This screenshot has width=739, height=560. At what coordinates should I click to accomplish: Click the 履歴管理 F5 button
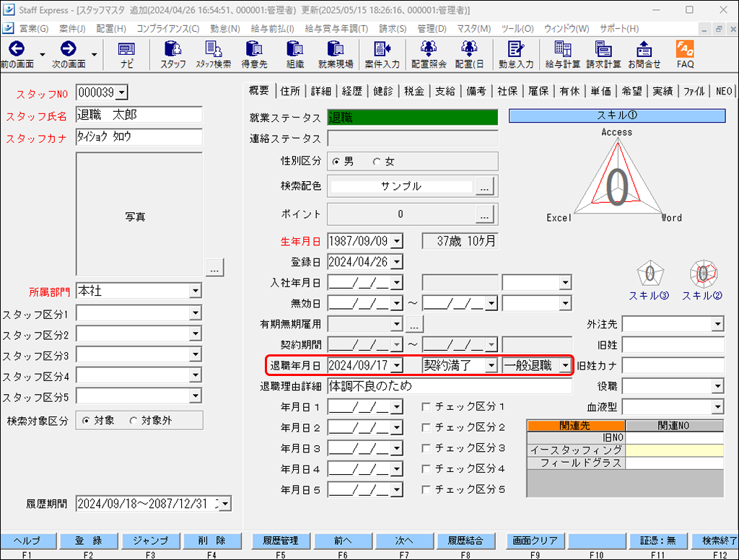pos(281,541)
